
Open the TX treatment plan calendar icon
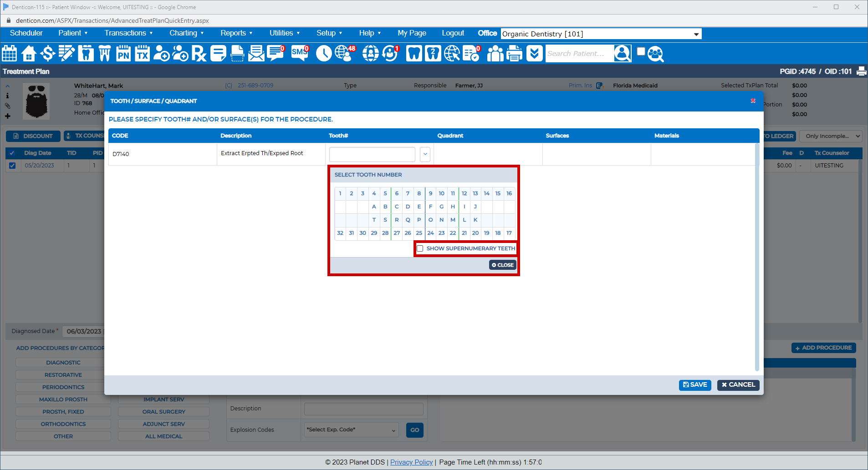tap(143, 54)
